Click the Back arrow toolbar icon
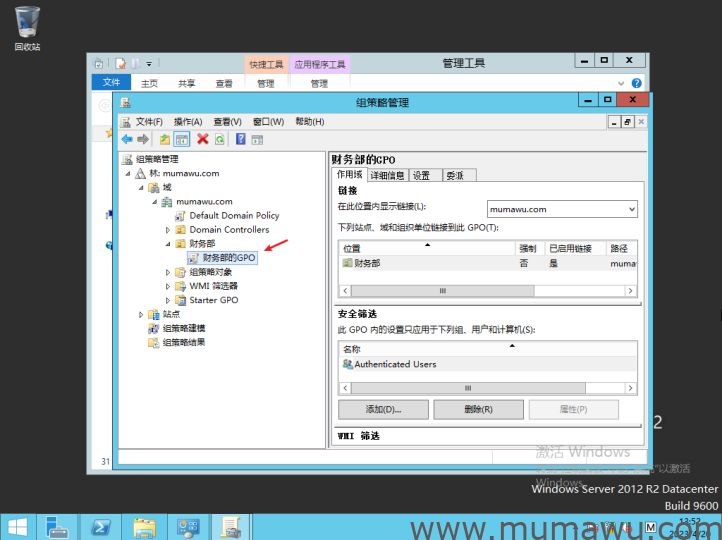The image size is (722, 540). pos(127,139)
